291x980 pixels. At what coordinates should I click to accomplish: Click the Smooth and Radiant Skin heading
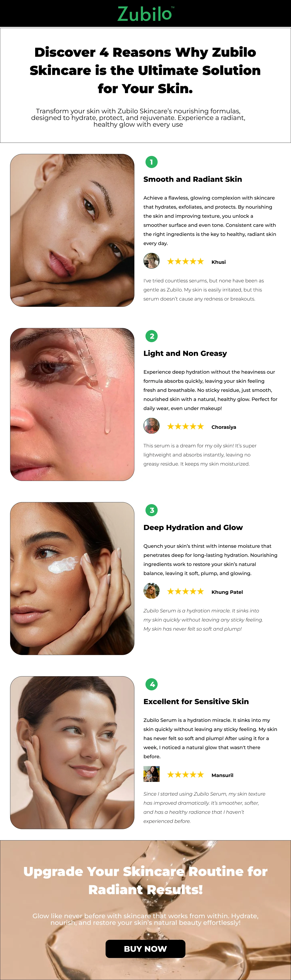[192, 179]
